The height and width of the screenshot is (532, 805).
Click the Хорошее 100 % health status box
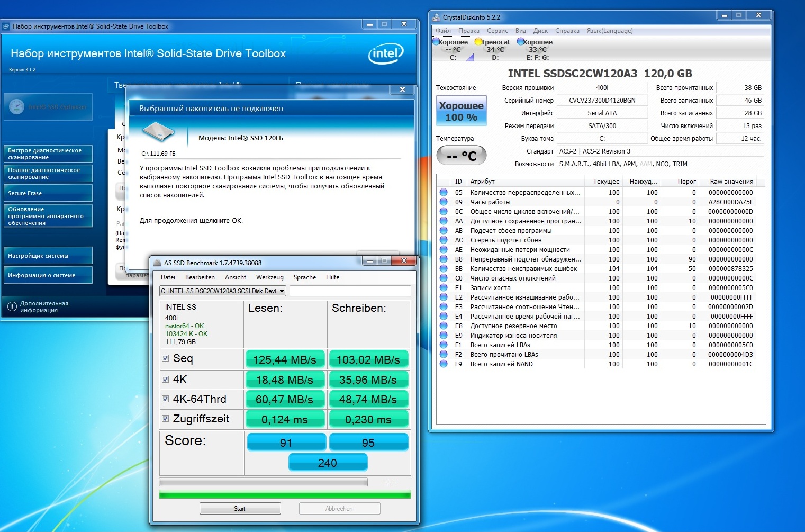461,111
